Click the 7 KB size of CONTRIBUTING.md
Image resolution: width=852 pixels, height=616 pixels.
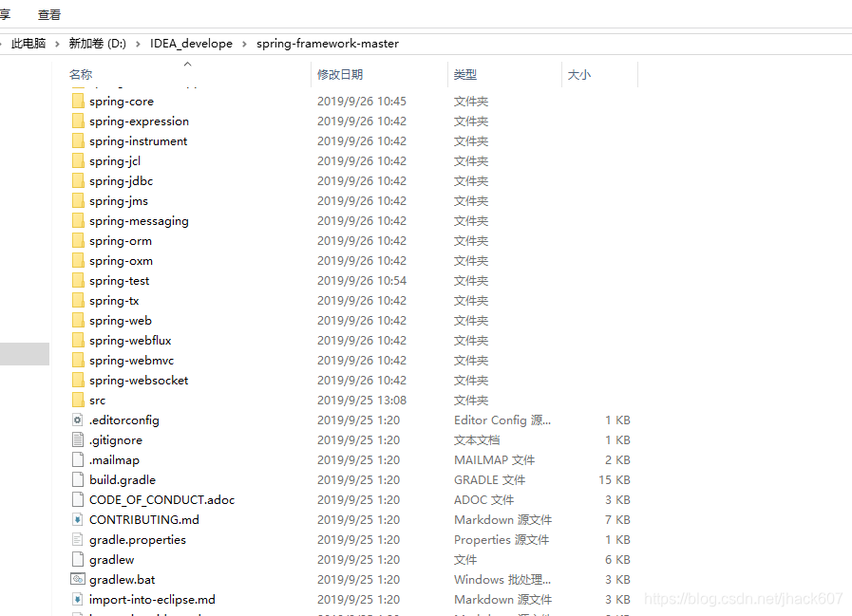617,520
